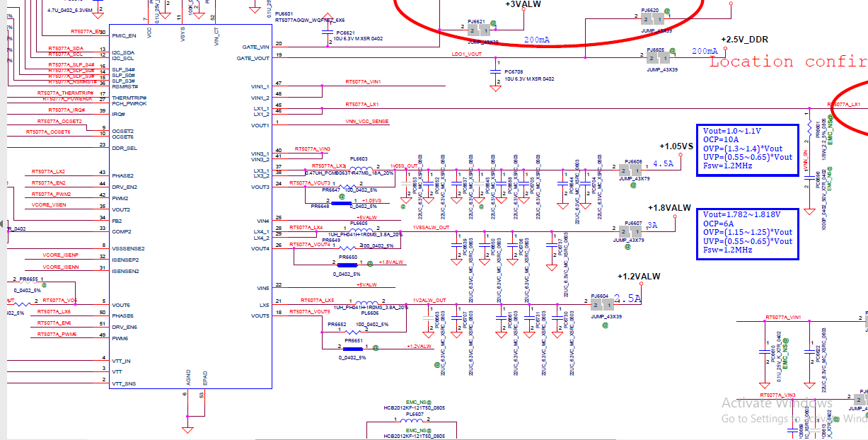Screen dimensions: 868x440
Task: Select the 2.5A current annotation
Action: [627, 299]
